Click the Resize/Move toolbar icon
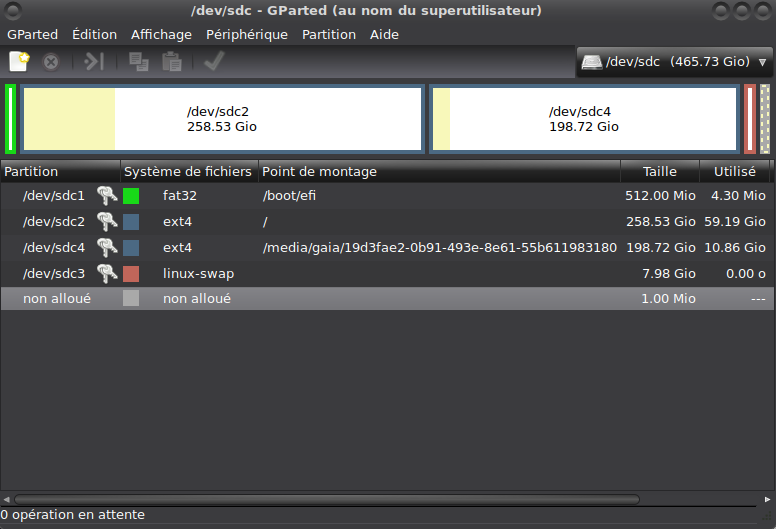 94,61
